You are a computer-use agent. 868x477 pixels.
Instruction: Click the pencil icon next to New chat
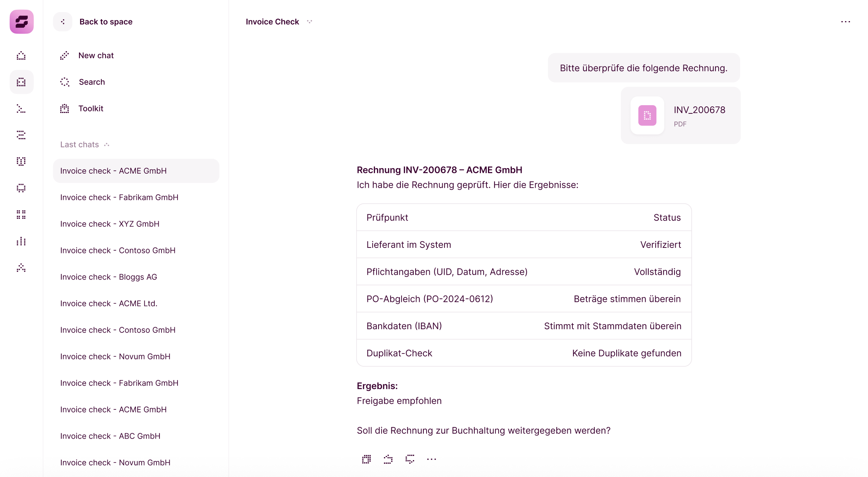[x=65, y=56]
